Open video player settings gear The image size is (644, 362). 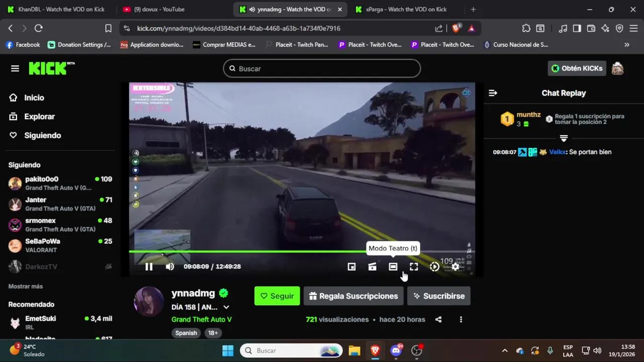[455, 267]
